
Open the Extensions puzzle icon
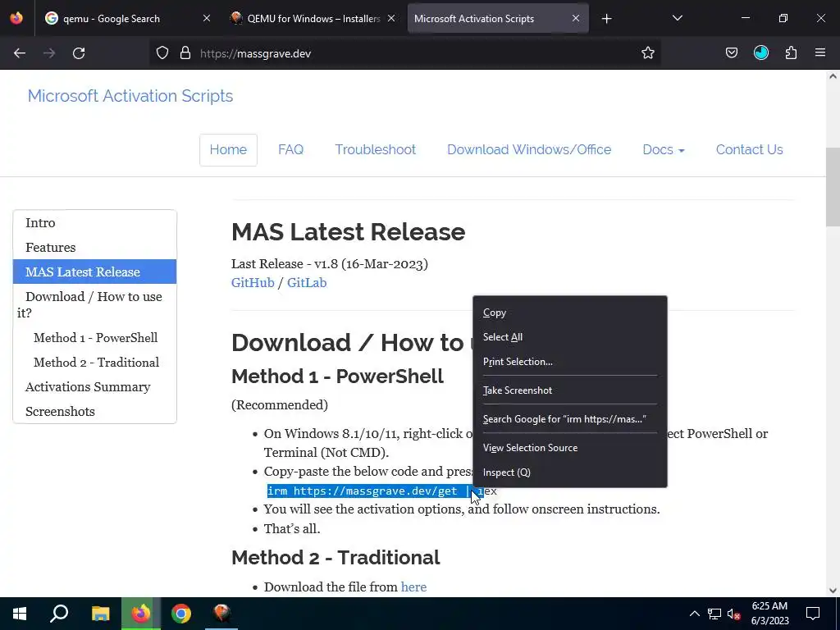tap(791, 52)
